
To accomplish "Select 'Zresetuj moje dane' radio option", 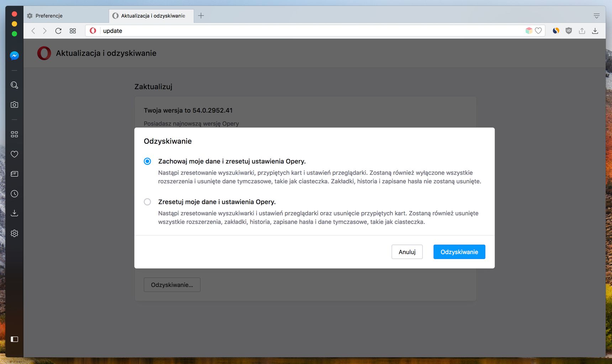I will [x=147, y=202].
